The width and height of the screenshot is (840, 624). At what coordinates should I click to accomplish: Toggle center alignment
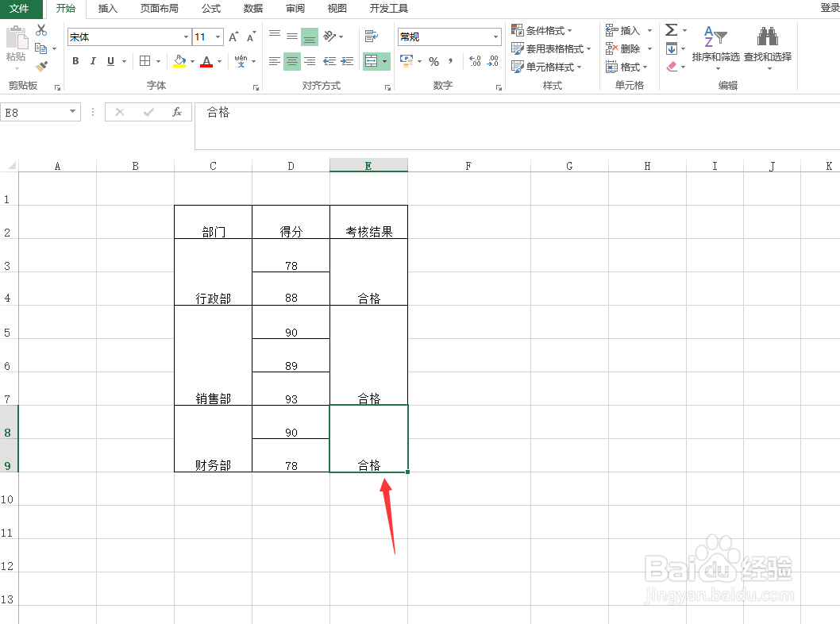[291, 60]
